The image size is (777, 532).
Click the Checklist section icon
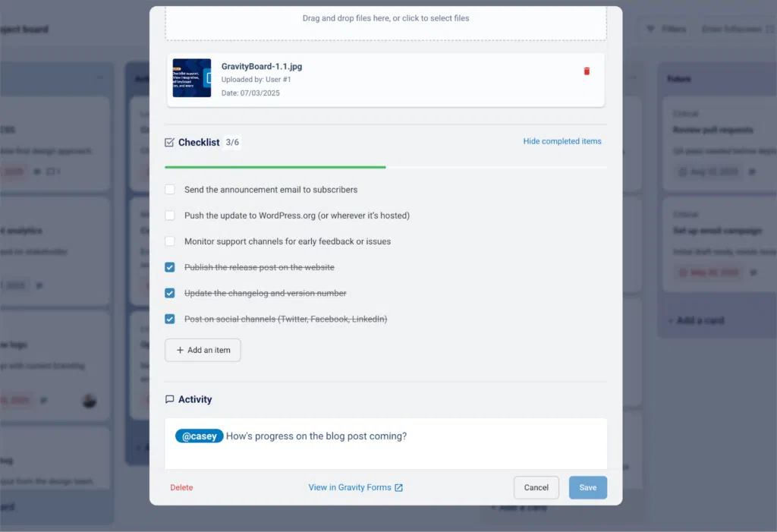[168, 142]
